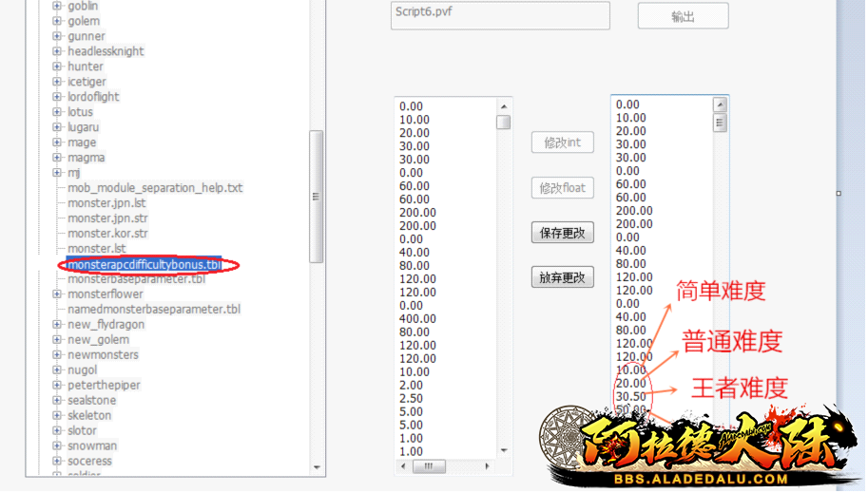868x493 pixels.
Task: Expand the monsterflower tree node
Action: (x=57, y=294)
